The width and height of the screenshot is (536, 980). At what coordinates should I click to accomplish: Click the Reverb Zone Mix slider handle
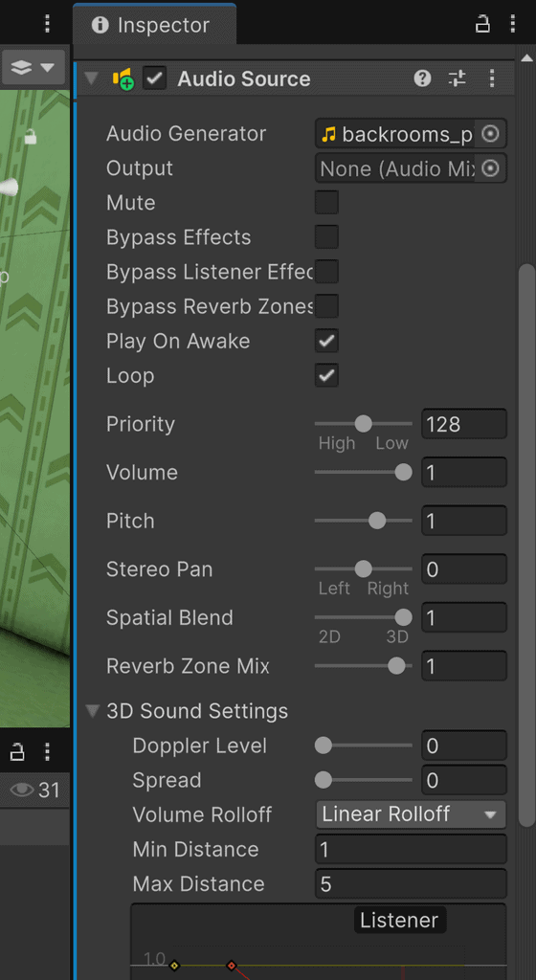point(396,666)
